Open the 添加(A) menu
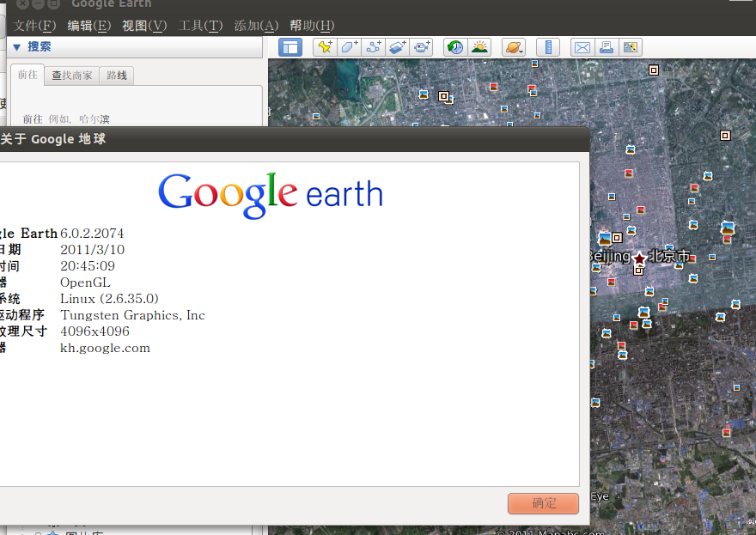The image size is (756, 535). pos(257,26)
